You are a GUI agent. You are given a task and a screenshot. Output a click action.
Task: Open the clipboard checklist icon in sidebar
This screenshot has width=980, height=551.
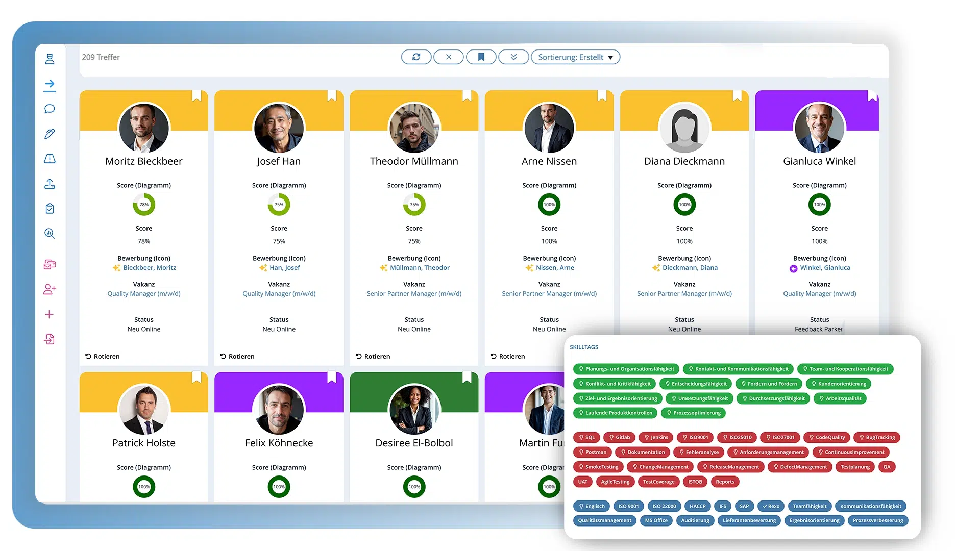coord(50,209)
